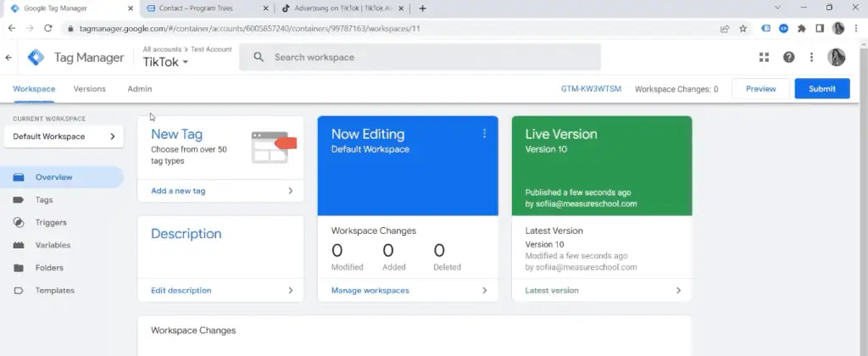Click the Preview button

click(x=760, y=89)
